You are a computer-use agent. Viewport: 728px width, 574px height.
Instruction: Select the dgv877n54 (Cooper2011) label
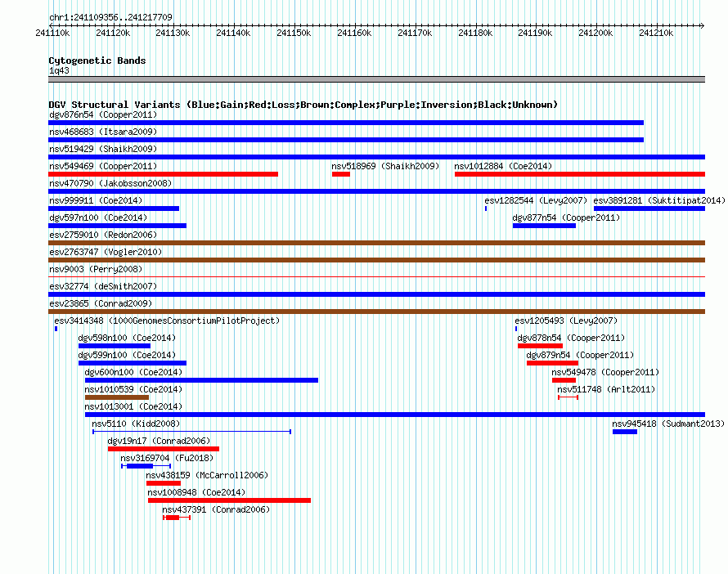coord(566,217)
